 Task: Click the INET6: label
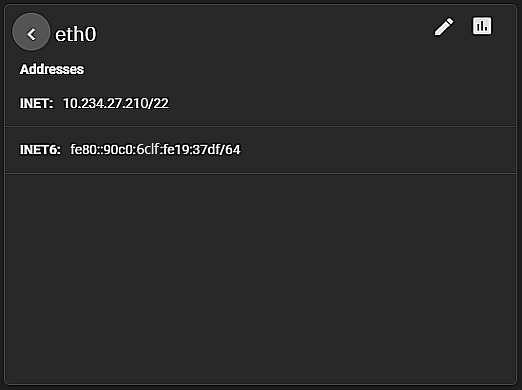click(x=40, y=150)
